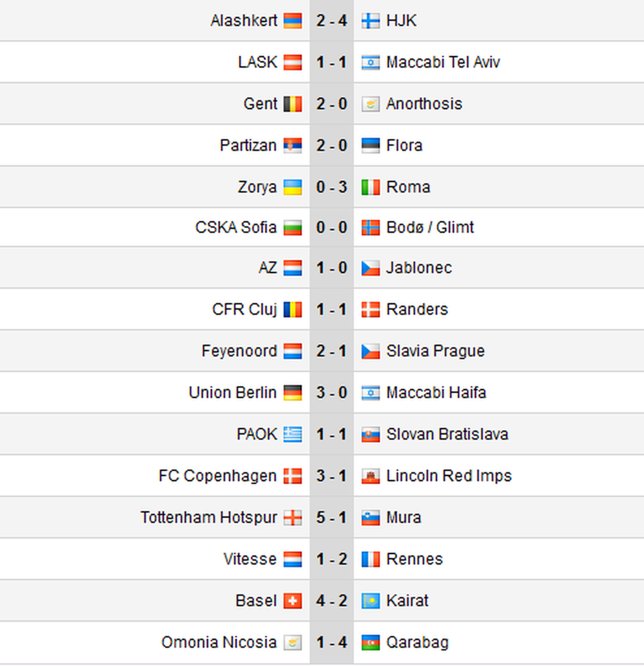Open the Slovan Bratislava team link
The image size is (644, 666).
click(x=448, y=434)
